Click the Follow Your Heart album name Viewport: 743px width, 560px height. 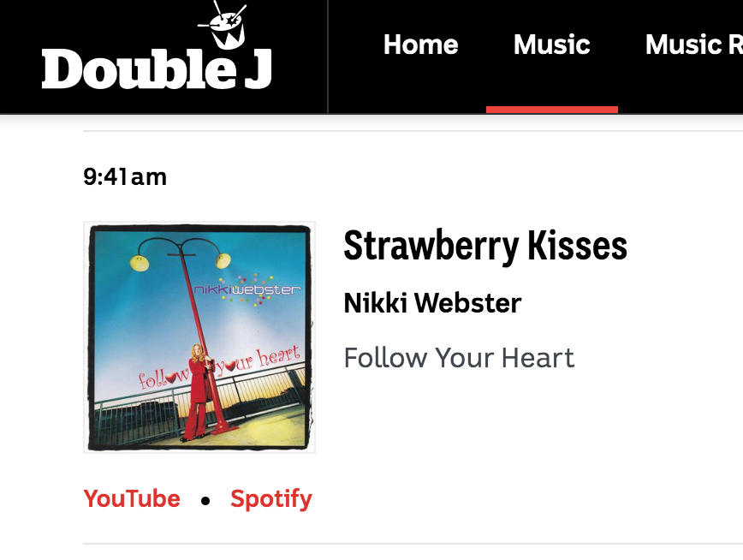click(x=459, y=358)
